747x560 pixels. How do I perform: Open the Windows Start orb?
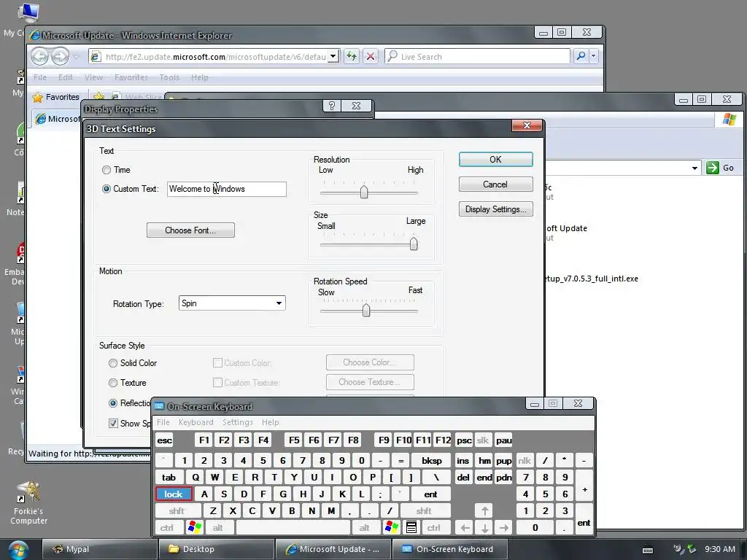(x=18, y=550)
